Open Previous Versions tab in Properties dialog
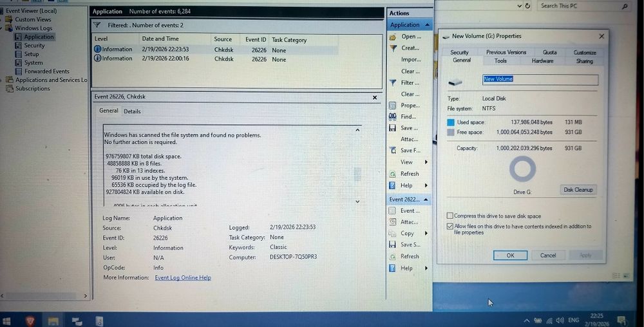 [x=506, y=52]
